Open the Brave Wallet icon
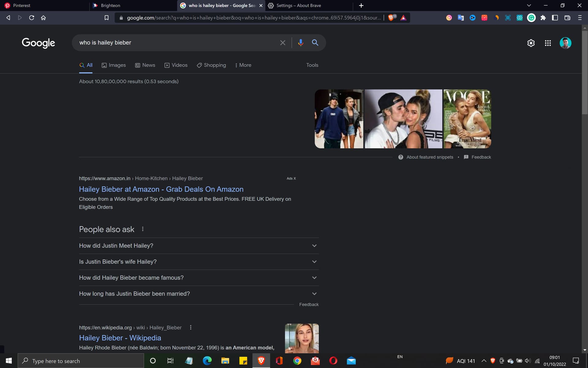This screenshot has height=368, width=588. 567,18
